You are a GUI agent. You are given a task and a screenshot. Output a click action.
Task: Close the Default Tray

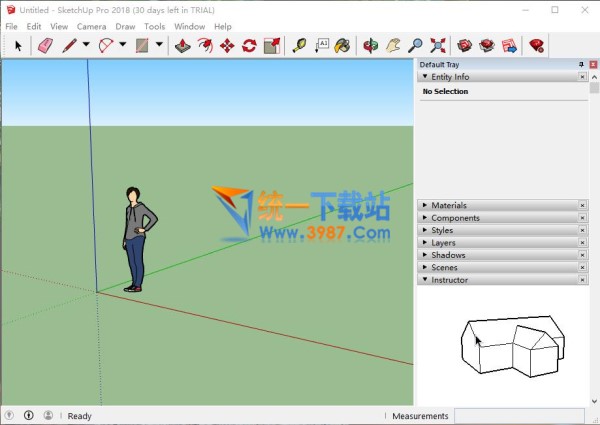(x=593, y=65)
